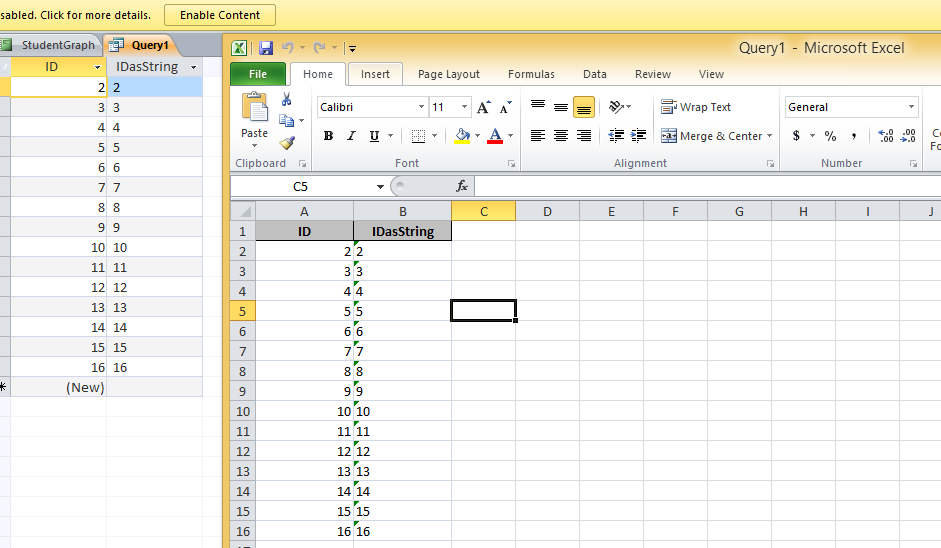
Task: Apply Percent Style format
Action: click(831, 136)
